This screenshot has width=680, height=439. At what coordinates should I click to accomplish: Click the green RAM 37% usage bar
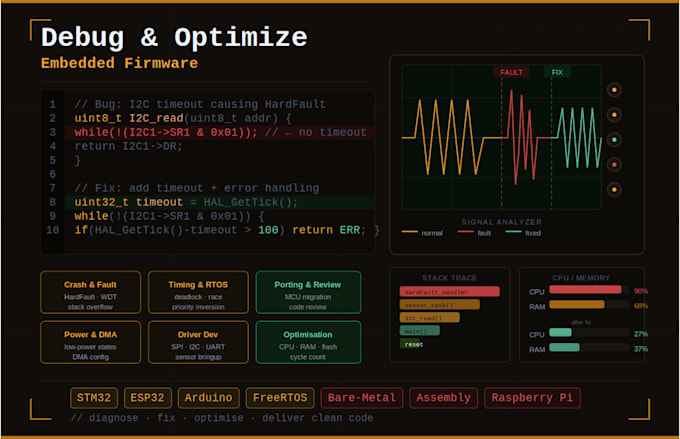tap(564, 347)
